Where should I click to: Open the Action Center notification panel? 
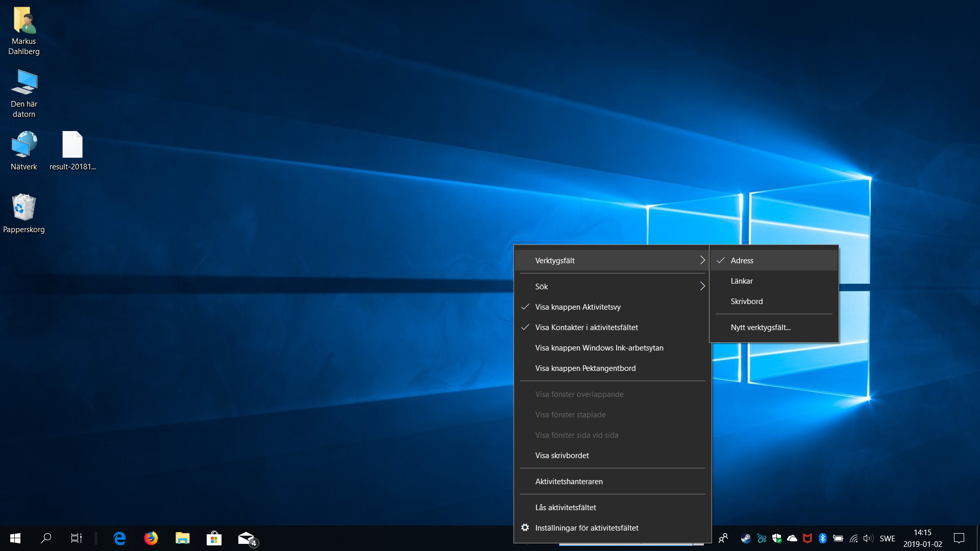coord(959,538)
